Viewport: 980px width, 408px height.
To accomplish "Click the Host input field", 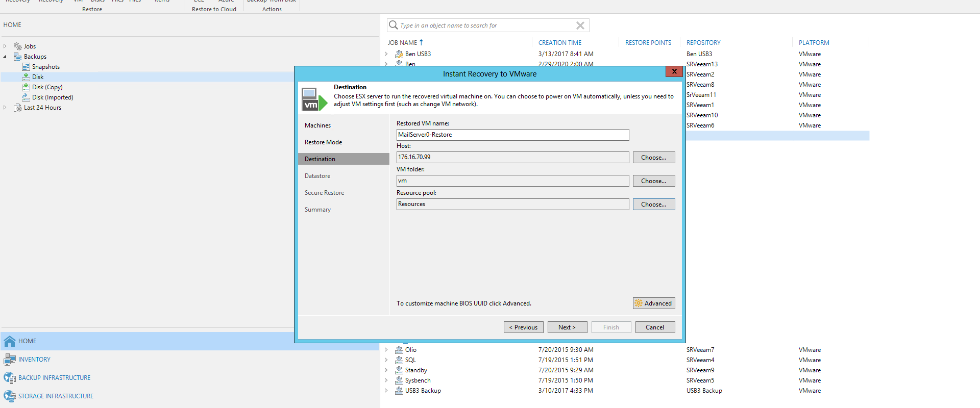I will 512,157.
